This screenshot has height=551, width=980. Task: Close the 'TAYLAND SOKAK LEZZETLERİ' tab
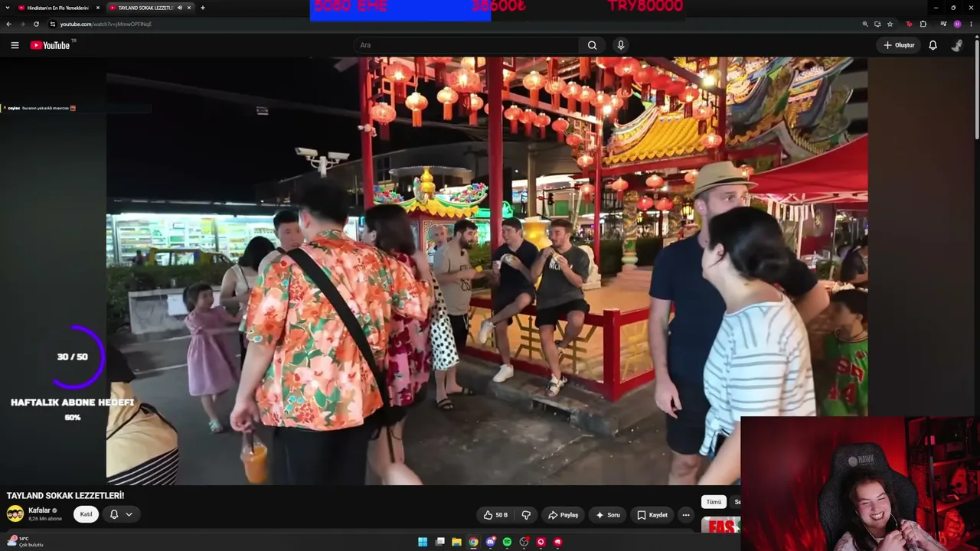click(x=189, y=8)
